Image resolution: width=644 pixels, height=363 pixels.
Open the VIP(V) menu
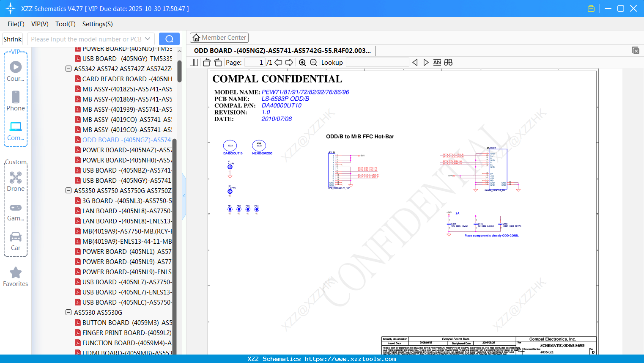[x=40, y=24]
